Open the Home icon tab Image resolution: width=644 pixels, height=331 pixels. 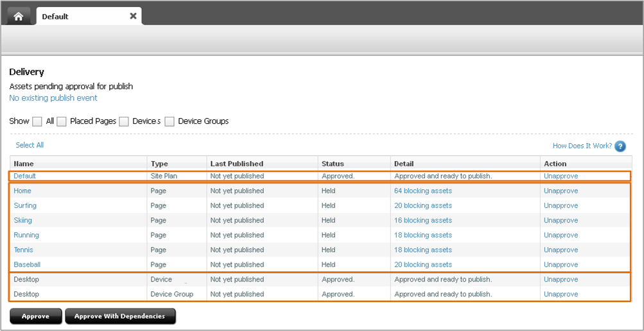pyautogui.click(x=19, y=17)
